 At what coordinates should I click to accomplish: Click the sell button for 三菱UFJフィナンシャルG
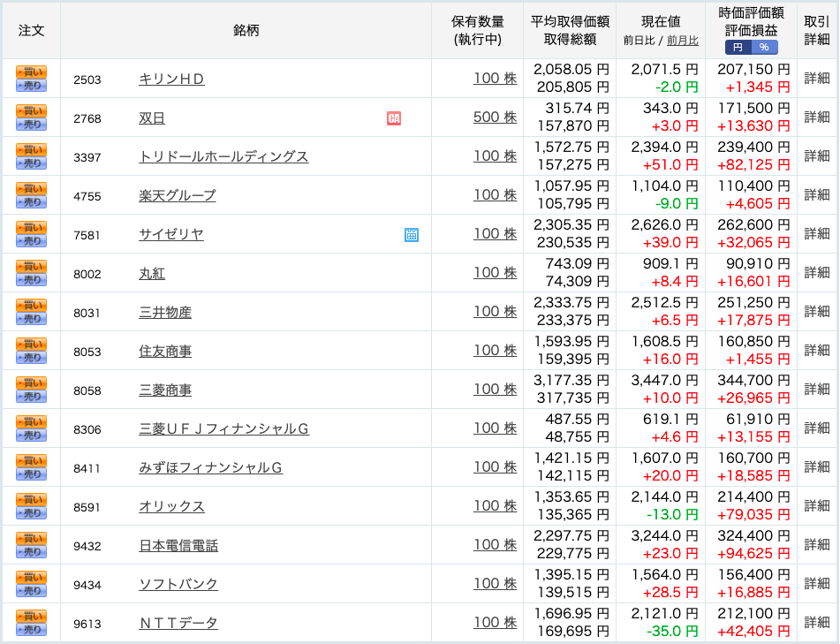click(x=31, y=436)
